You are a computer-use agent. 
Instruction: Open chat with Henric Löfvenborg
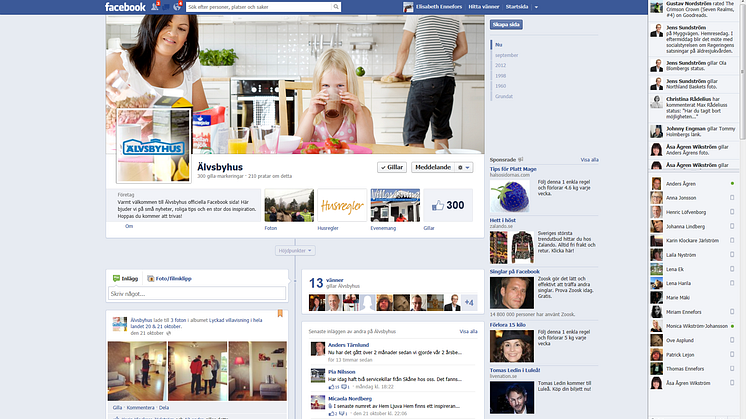[x=693, y=212]
